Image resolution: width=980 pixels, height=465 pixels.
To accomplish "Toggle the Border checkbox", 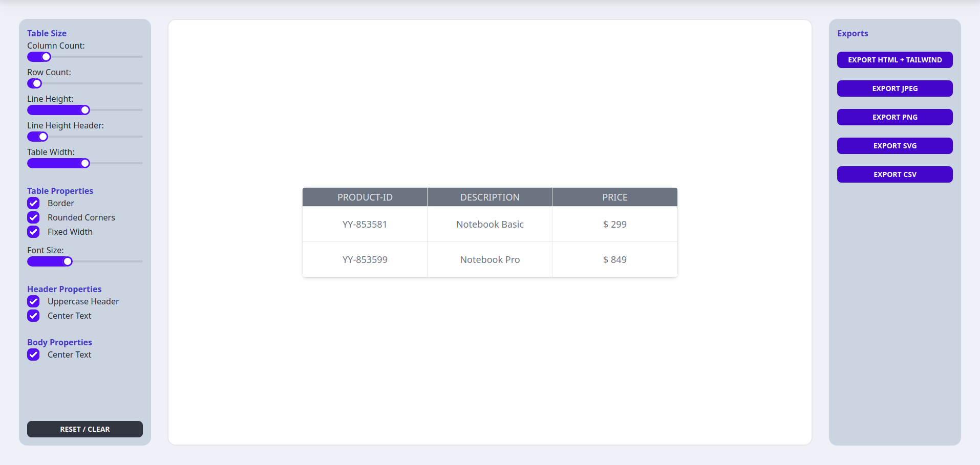I will pyautogui.click(x=34, y=203).
